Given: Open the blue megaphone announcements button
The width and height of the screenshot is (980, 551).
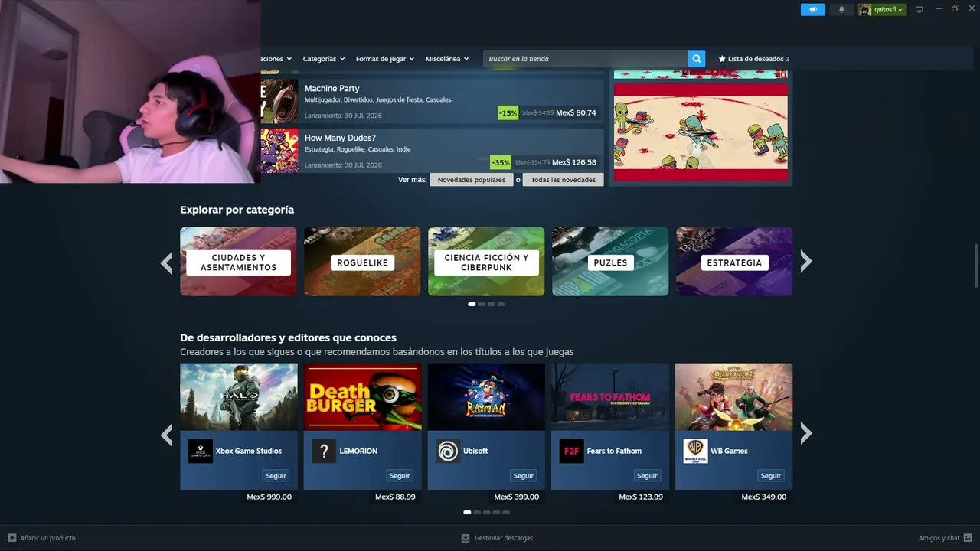Looking at the screenshot, I should [x=813, y=9].
